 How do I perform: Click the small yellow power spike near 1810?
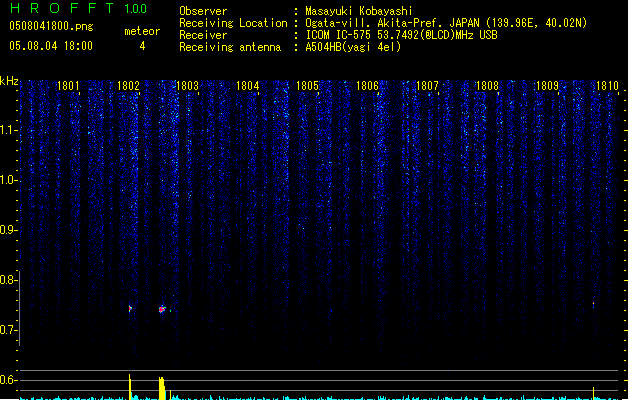click(x=594, y=393)
